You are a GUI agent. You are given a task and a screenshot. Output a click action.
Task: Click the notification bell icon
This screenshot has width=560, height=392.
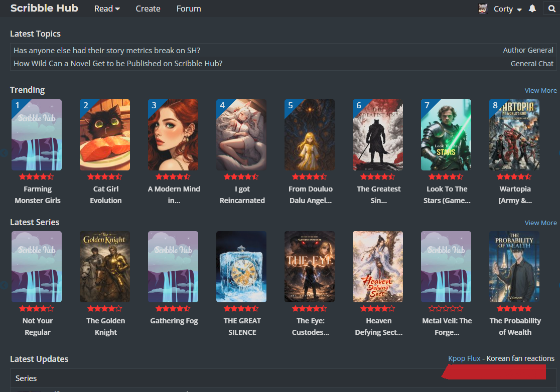click(x=532, y=9)
